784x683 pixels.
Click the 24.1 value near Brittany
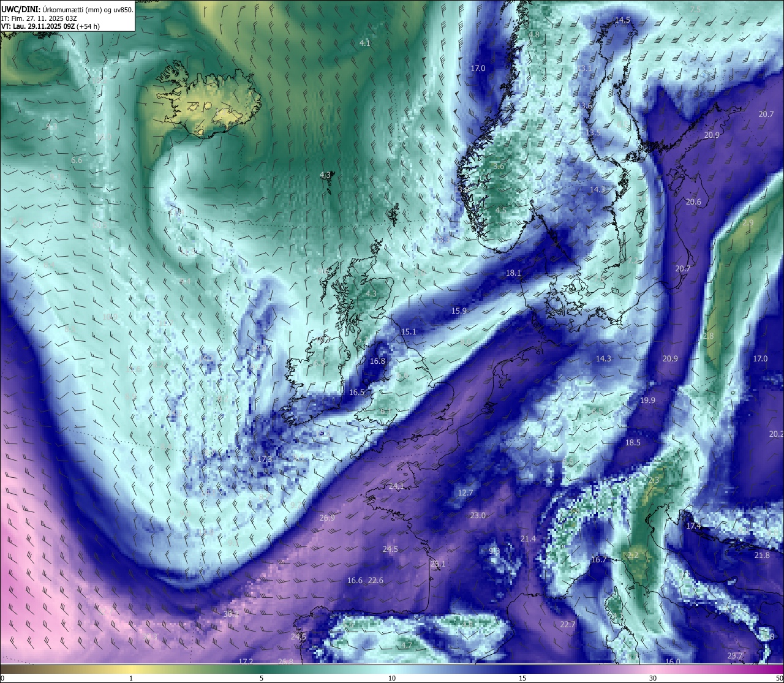[396, 486]
